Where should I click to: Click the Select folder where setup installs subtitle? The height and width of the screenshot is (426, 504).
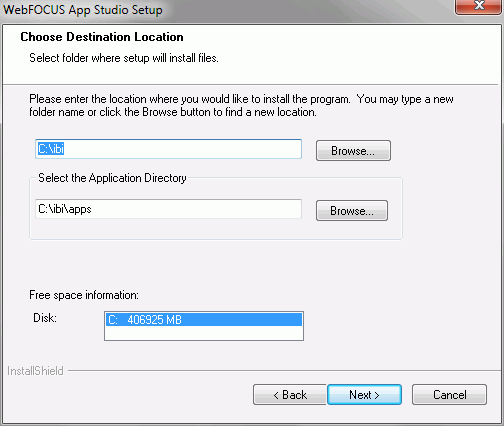[124, 58]
